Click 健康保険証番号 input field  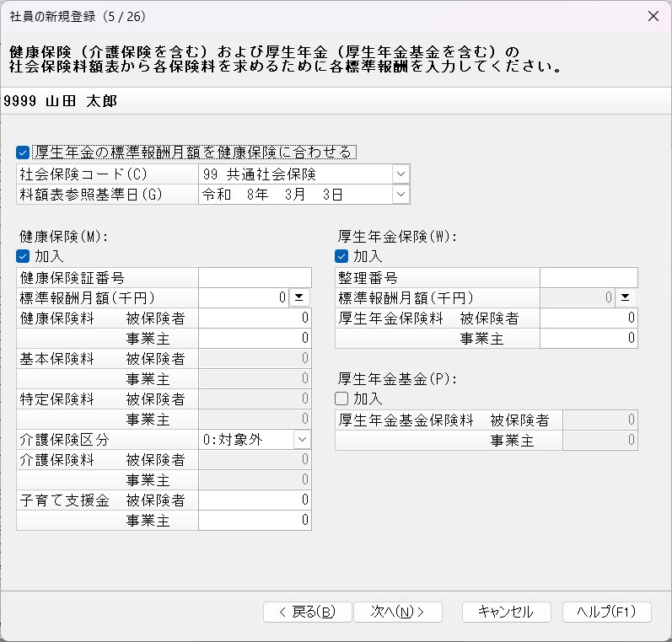point(255,278)
